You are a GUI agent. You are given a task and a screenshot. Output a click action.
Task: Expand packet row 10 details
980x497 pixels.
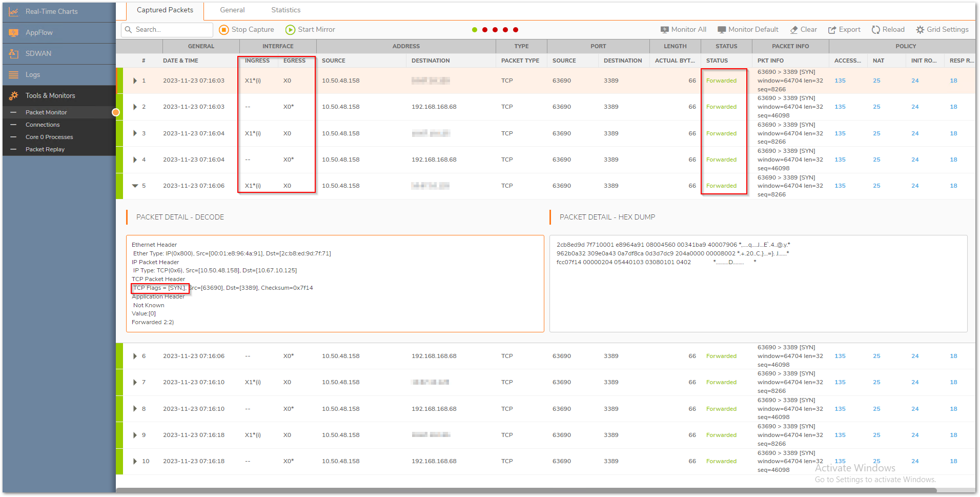pos(135,461)
